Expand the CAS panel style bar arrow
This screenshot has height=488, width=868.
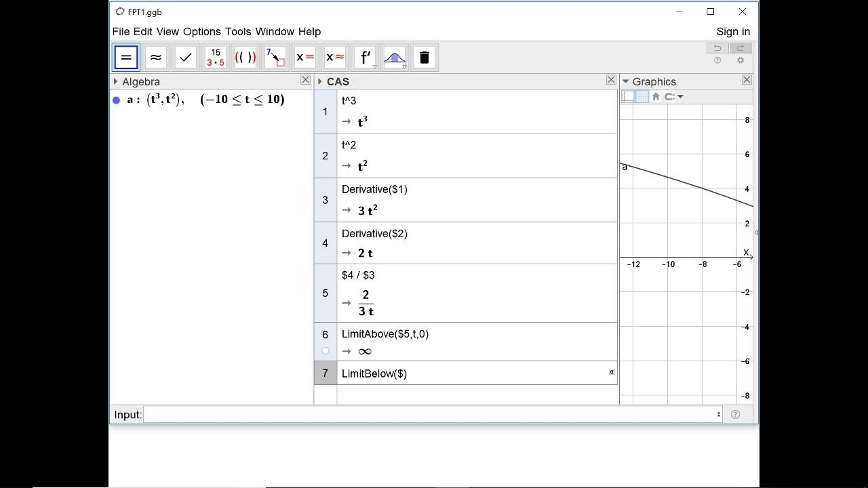click(x=319, y=81)
